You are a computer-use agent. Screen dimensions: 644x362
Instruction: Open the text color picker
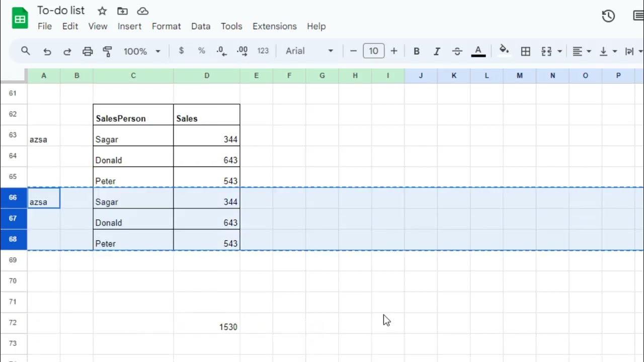tap(478, 51)
